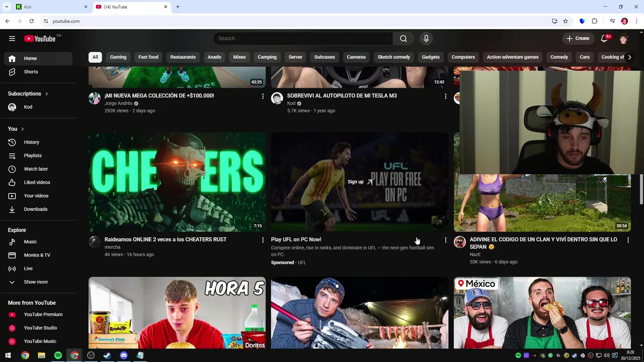Open the Chrome tab search dropdown

point(7,7)
